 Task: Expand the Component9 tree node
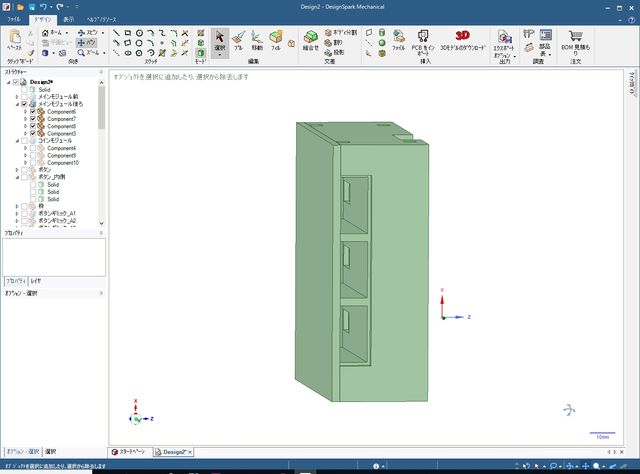[x=25, y=156]
